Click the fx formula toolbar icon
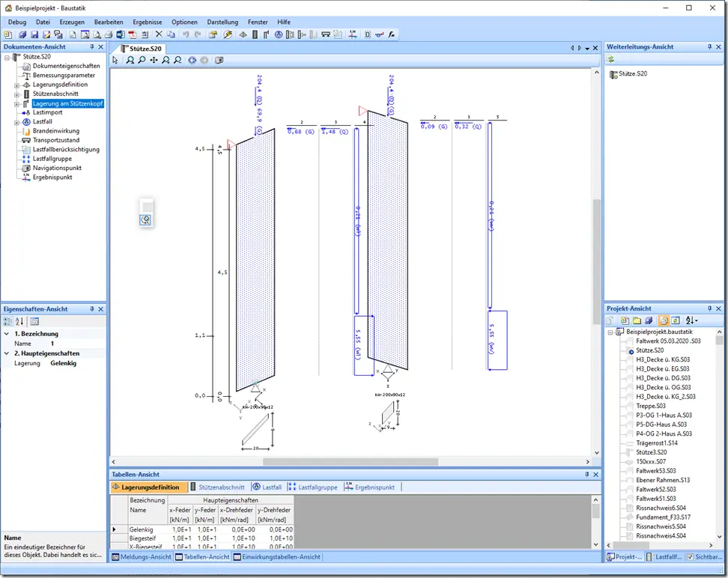The height and width of the screenshot is (578, 728). [392, 34]
